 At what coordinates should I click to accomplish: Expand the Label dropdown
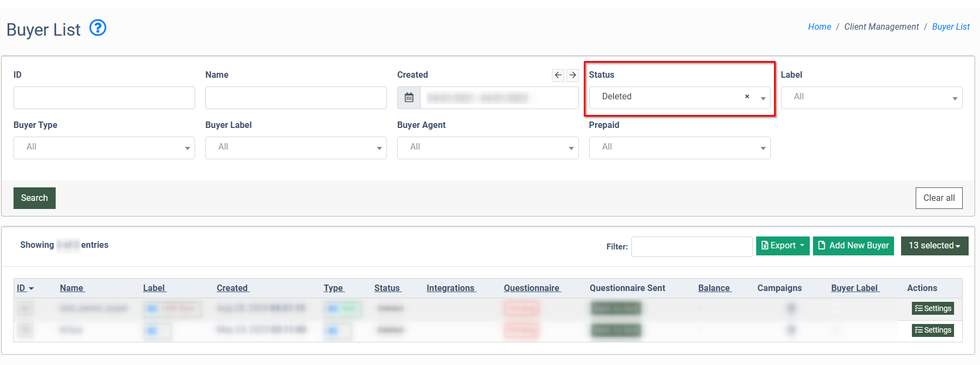[x=871, y=98]
